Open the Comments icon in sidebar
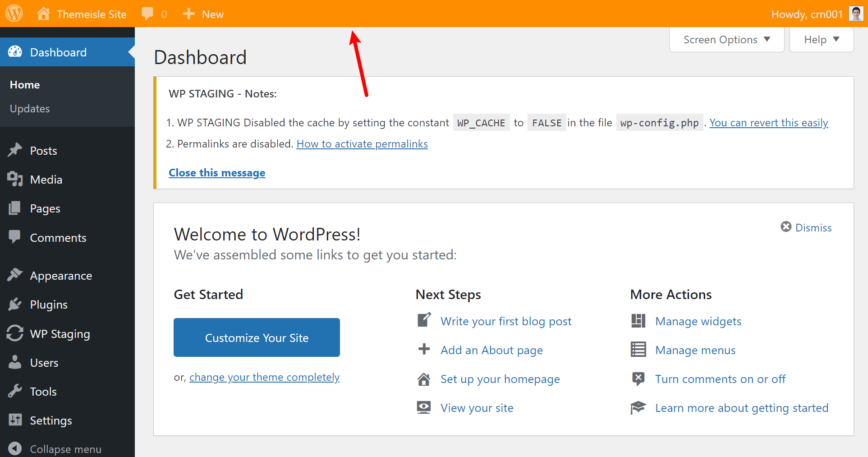 15,237
